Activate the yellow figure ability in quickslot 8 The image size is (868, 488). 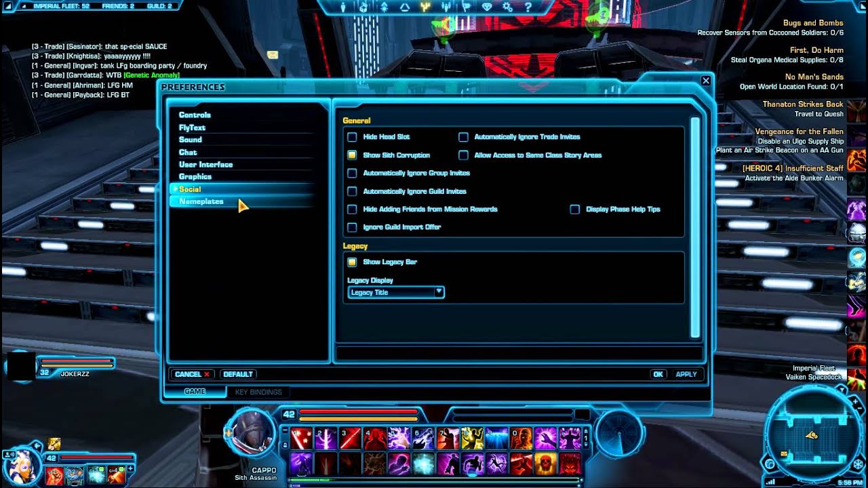point(472,439)
